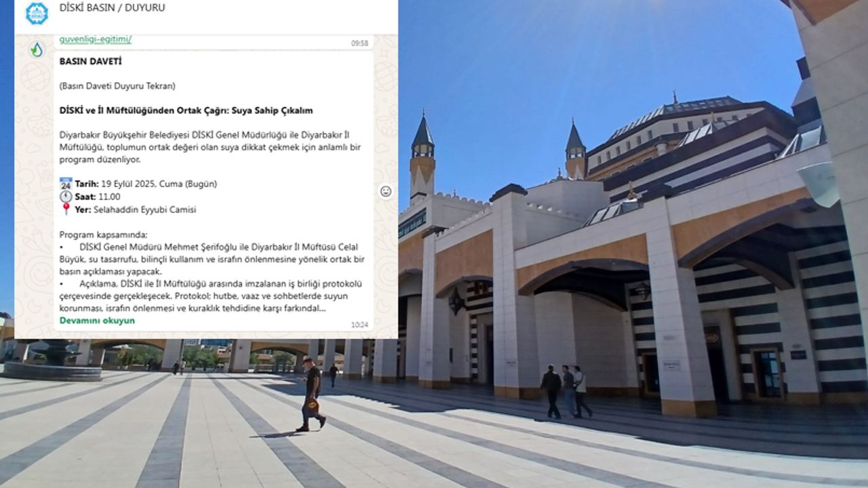Click the emoji reaction smiley icon
This screenshot has width=868, height=488.
(x=386, y=191)
